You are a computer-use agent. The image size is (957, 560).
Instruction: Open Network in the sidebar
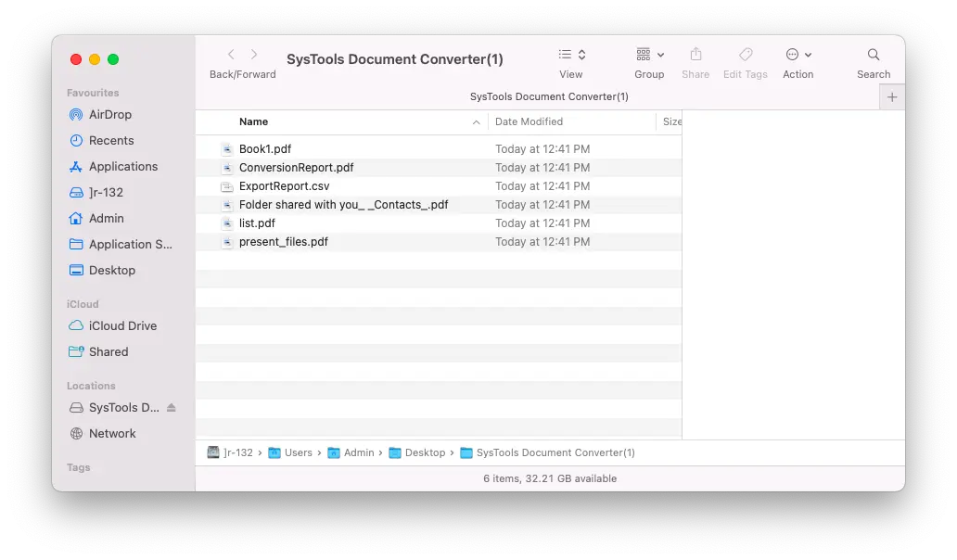[112, 434]
